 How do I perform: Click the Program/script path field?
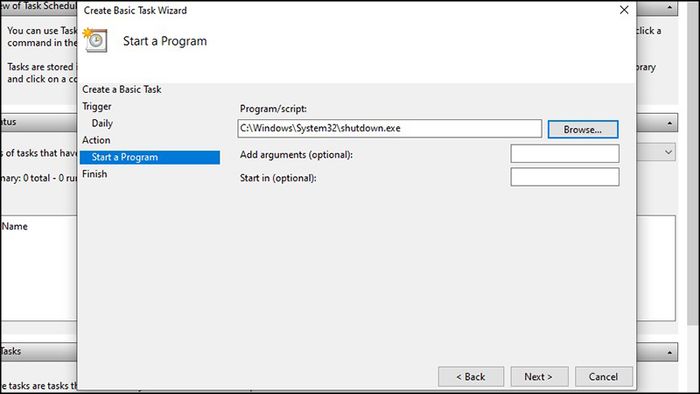pos(390,129)
